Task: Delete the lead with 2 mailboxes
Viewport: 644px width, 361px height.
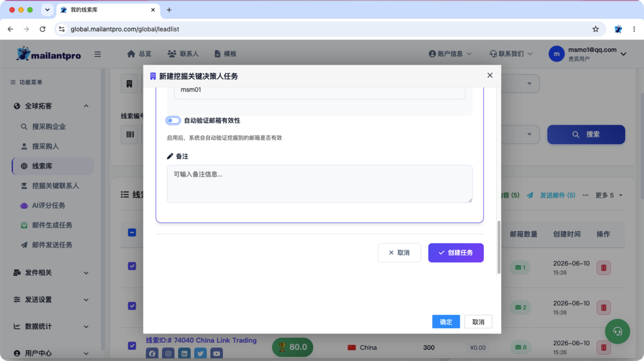Action: 603,307
